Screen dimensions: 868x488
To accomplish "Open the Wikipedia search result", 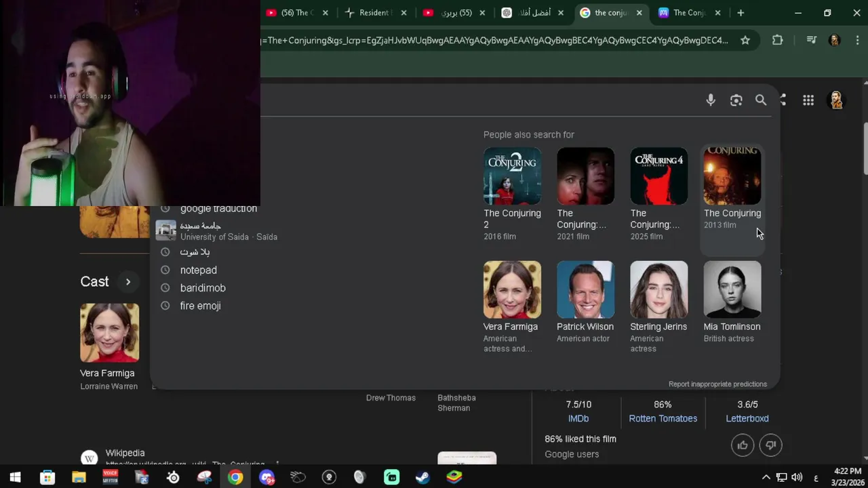I will [125, 453].
